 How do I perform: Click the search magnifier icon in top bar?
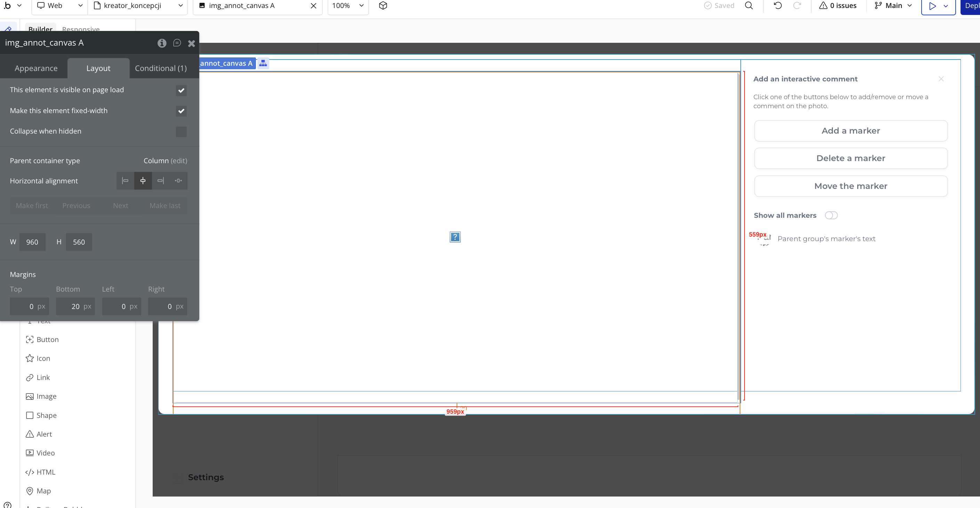[x=749, y=6]
